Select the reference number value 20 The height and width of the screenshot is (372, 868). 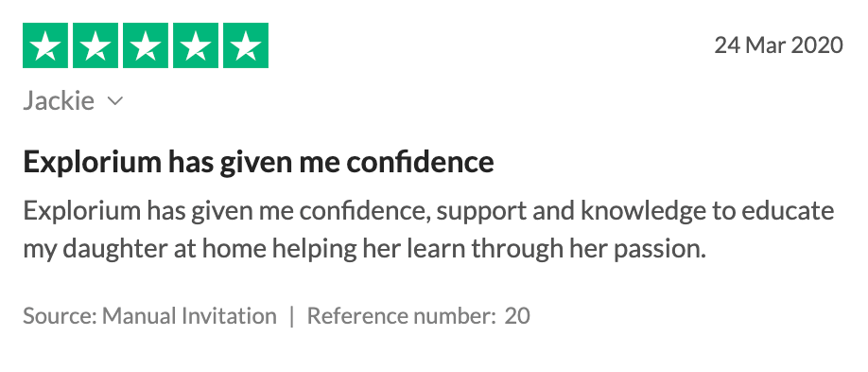[x=517, y=316]
